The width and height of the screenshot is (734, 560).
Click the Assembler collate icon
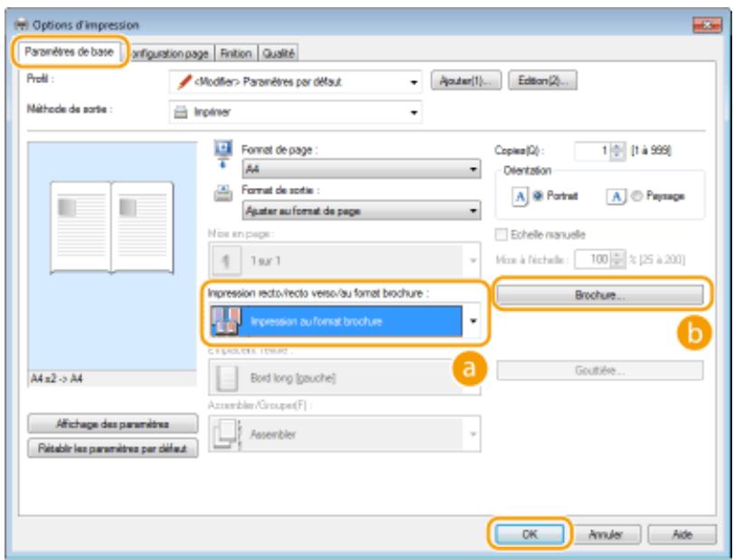[x=226, y=434]
